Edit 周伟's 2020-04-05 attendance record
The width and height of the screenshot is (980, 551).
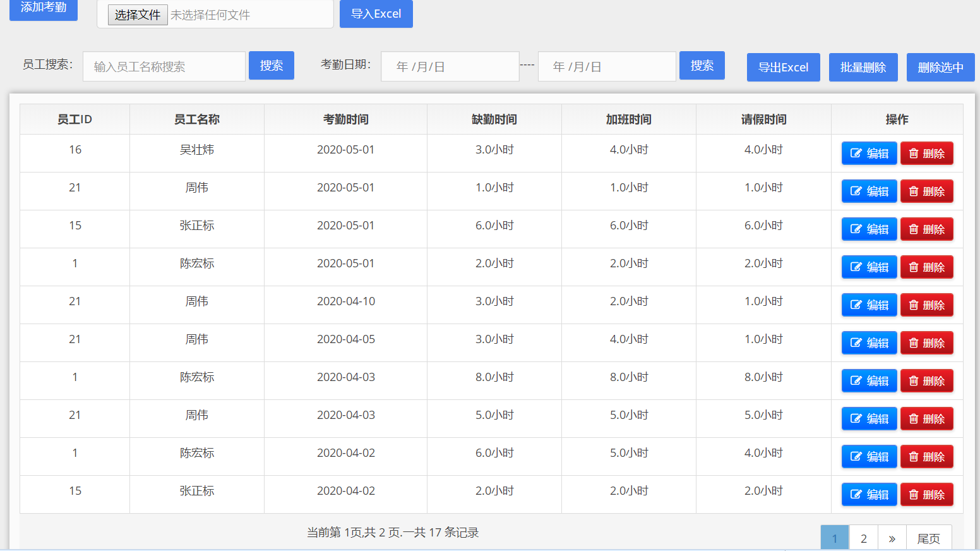869,342
